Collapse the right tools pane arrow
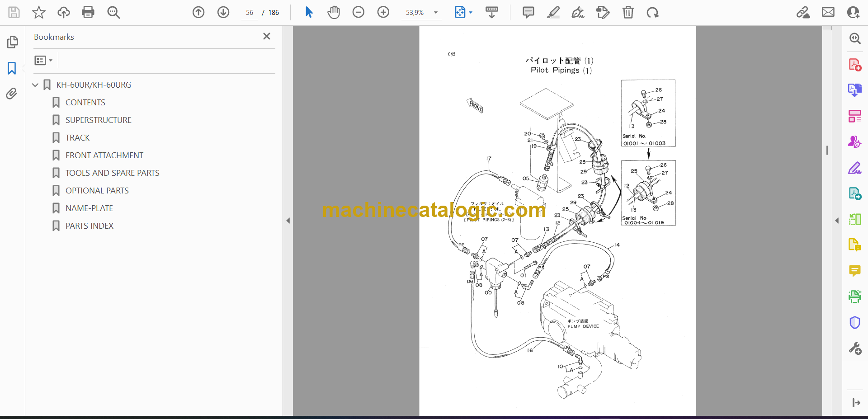The width and height of the screenshot is (868, 419). (x=837, y=221)
